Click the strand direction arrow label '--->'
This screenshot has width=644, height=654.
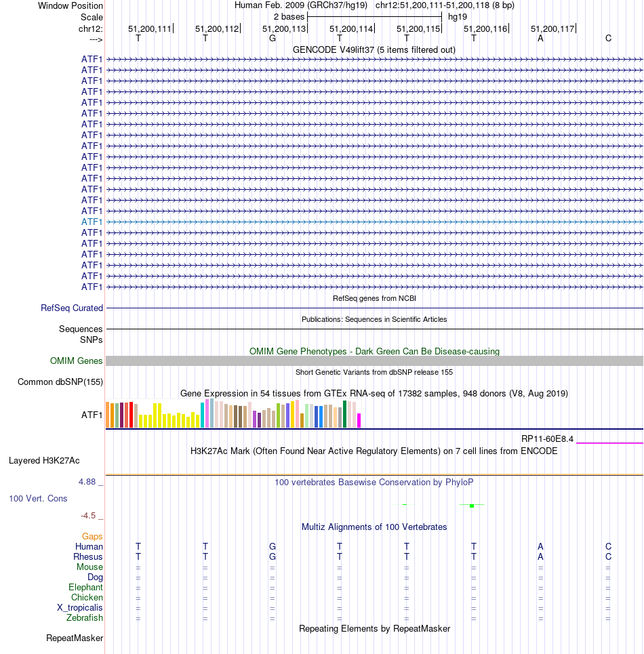(96, 39)
